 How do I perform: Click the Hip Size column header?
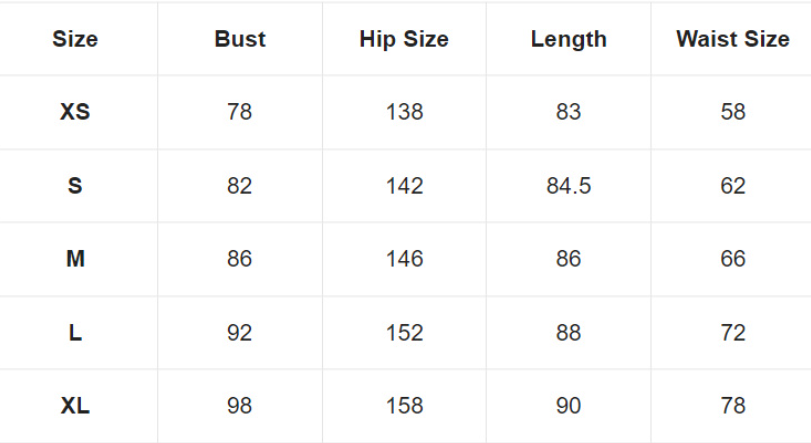pos(404,40)
